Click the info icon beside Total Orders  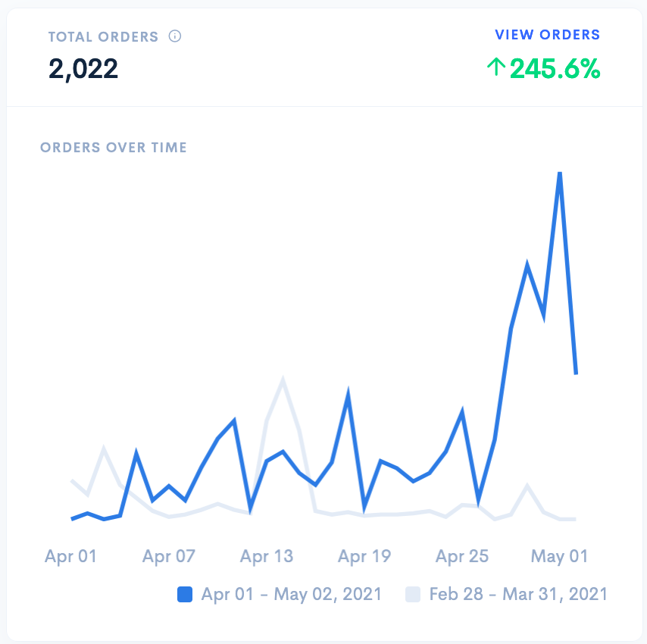pyautogui.click(x=175, y=36)
